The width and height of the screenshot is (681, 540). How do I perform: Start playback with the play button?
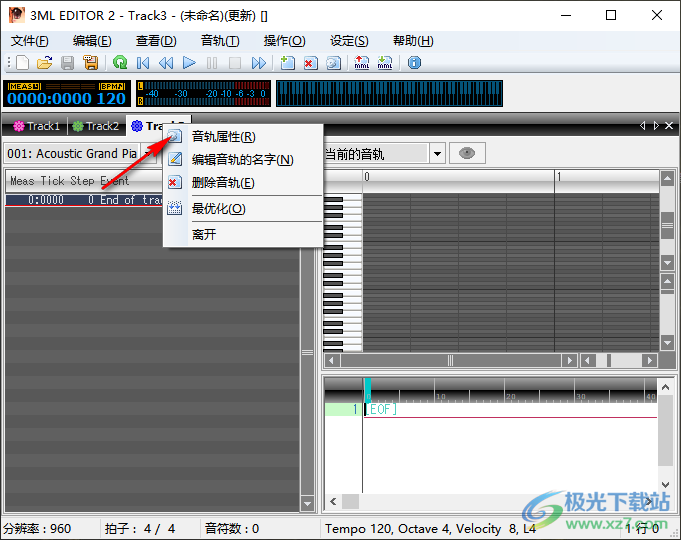tap(189, 63)
